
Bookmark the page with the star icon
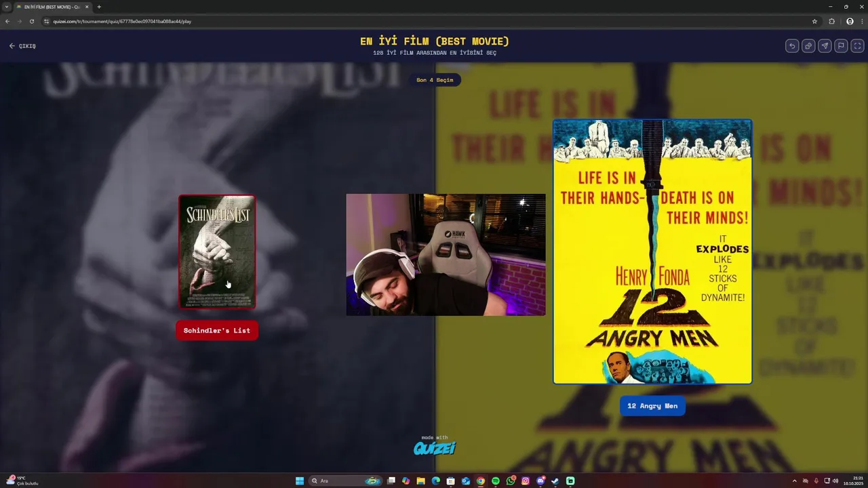pyautogui.click(x=814, y=21)
